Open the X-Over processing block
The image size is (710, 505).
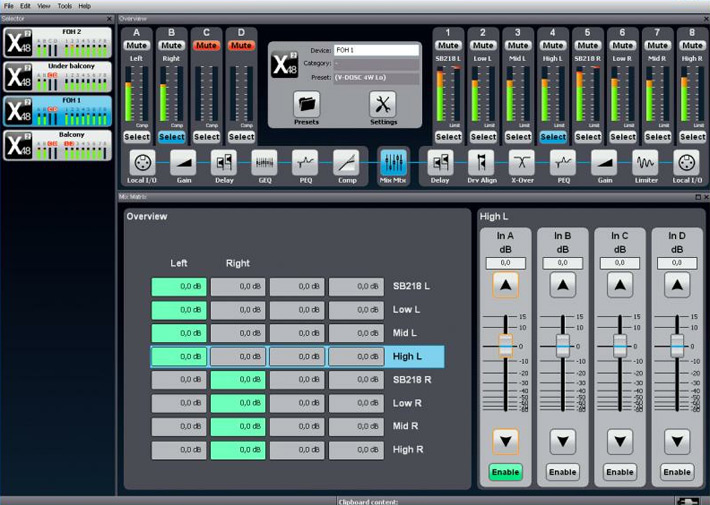(x=521, y=163)
